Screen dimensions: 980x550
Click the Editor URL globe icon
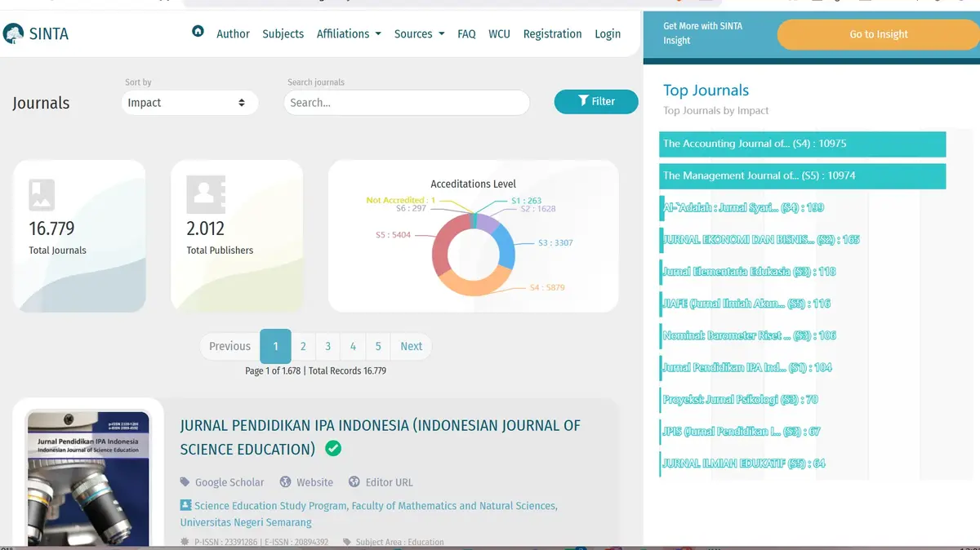[x=354, y=482]
